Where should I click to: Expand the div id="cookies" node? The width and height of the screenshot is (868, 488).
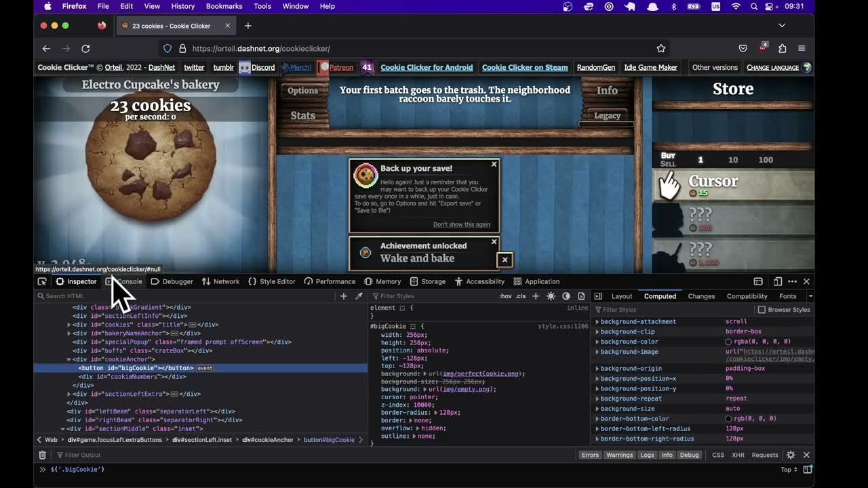tap(68, 325)
